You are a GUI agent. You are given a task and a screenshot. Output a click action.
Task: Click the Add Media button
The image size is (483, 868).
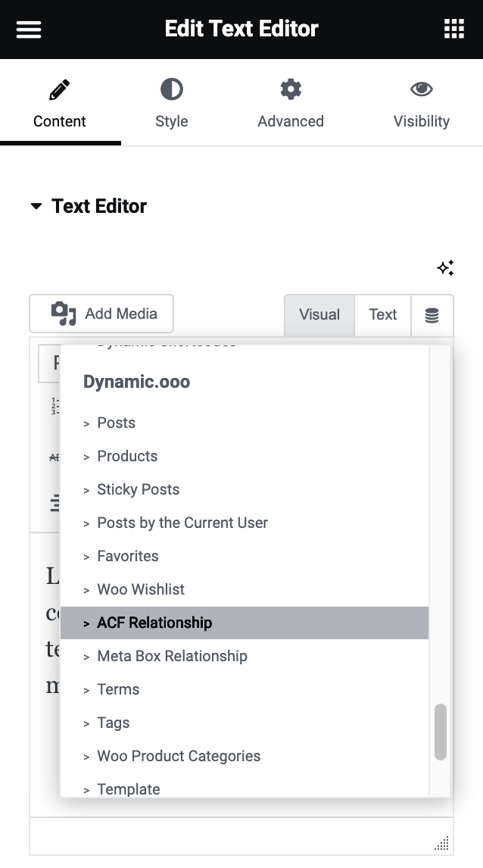coord(101,314)
